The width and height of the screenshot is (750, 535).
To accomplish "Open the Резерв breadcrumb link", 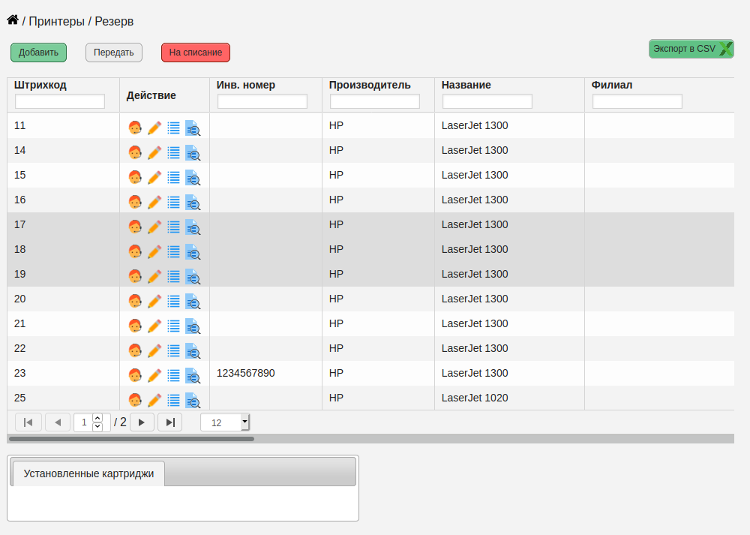I will pyautogui.click(x=114, y=22).
